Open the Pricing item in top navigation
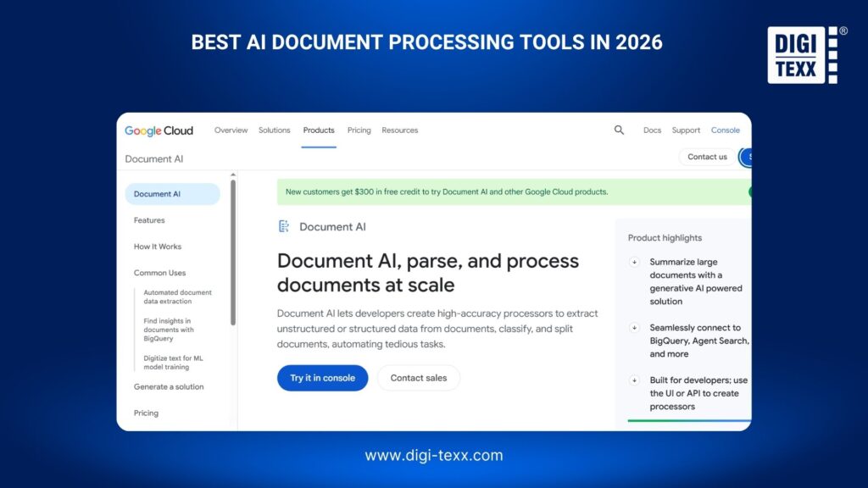The width and height of the screenshot is (868, 488). [x=359, y=130]
